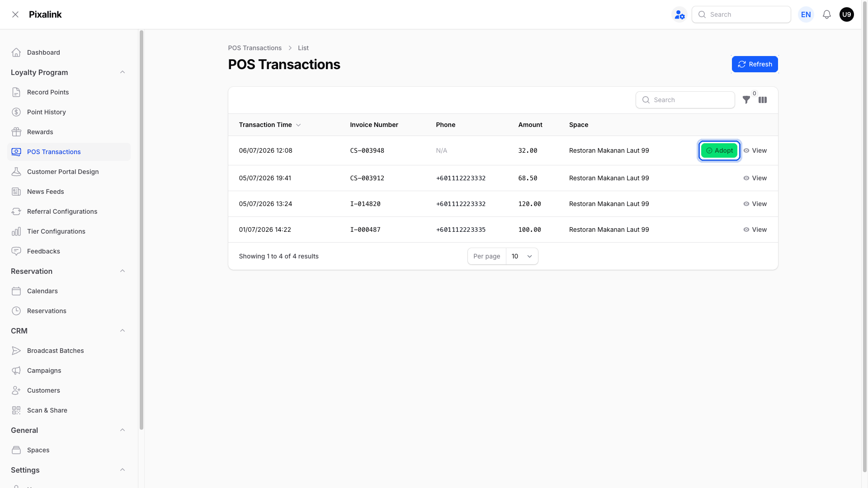View transaction CS-003912
The height and width of the screenshot is (488, 868).
[755, 178]
